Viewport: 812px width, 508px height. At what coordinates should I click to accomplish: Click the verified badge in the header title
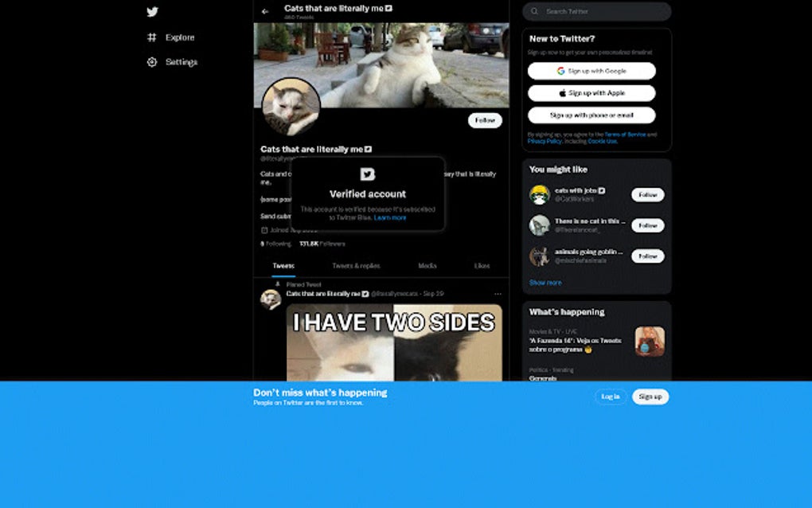(x=388, y=8)
